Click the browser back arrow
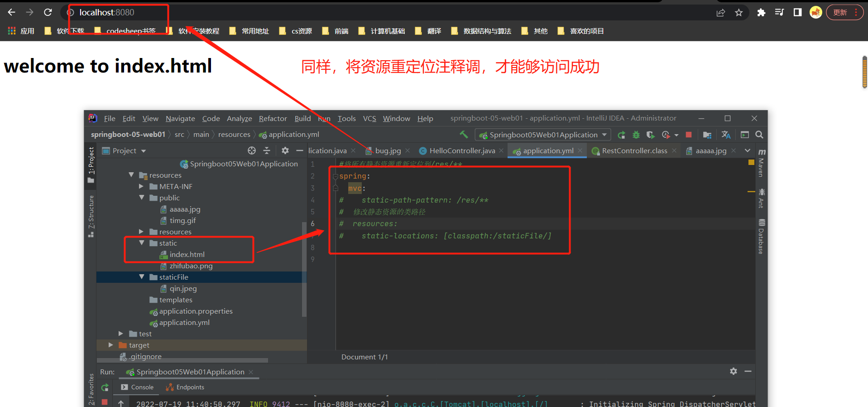The width and height of the screenshot is (868, 407). (x=12, y=12)
